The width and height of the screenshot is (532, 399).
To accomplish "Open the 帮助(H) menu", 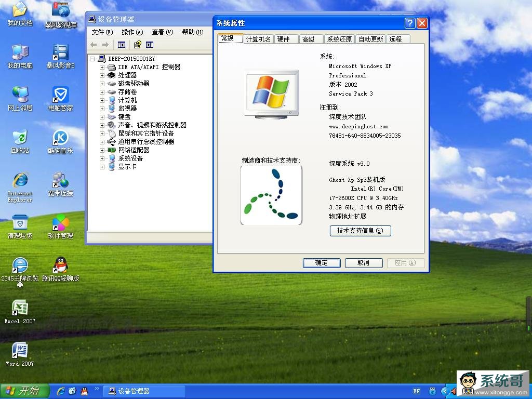I will tap(193, 32).
